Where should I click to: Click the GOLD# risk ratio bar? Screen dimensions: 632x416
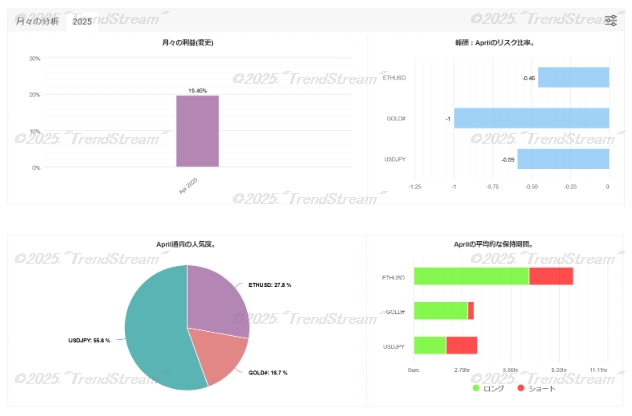coord(532,118)
